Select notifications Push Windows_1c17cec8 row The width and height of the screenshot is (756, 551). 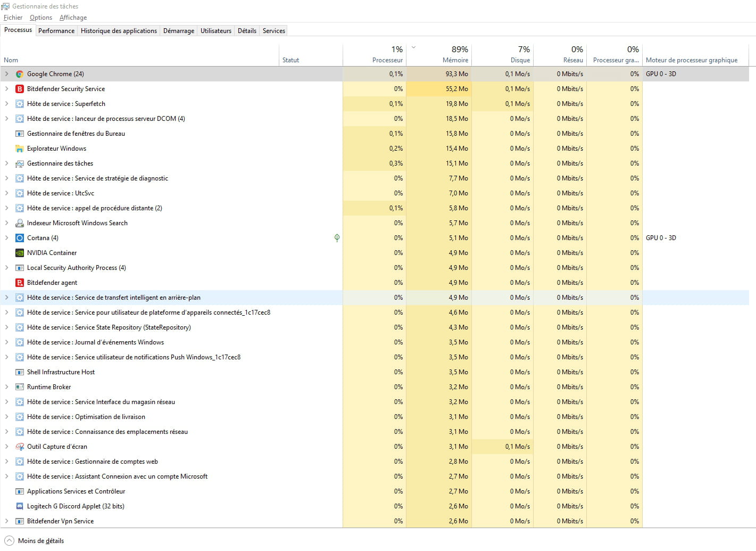click(x=375, y=357)
